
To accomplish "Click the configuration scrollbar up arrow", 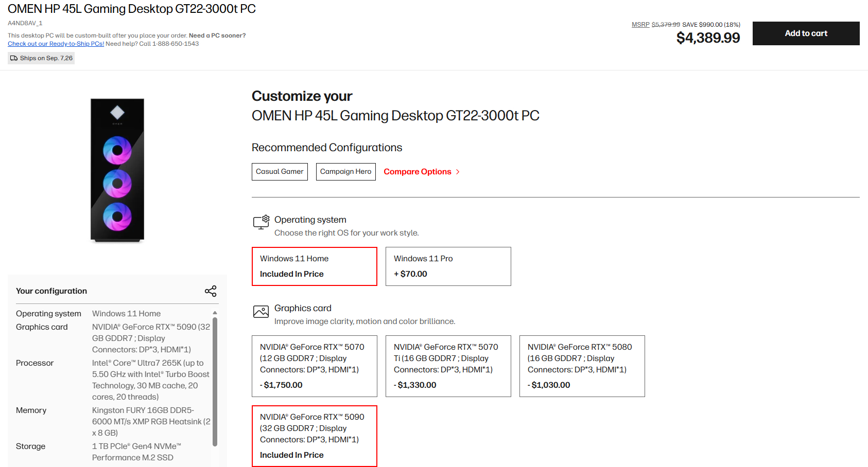I will pyautogui.click(x=215, y=313).
